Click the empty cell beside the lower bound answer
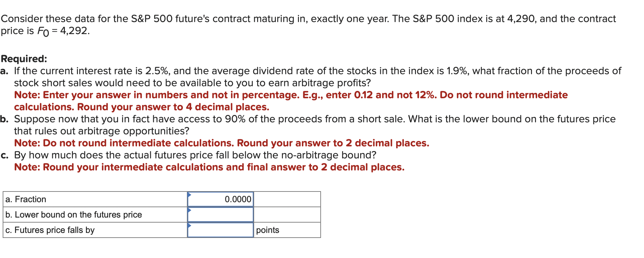The height and width of the screenshot is (258, 644). tap(287, 215)
